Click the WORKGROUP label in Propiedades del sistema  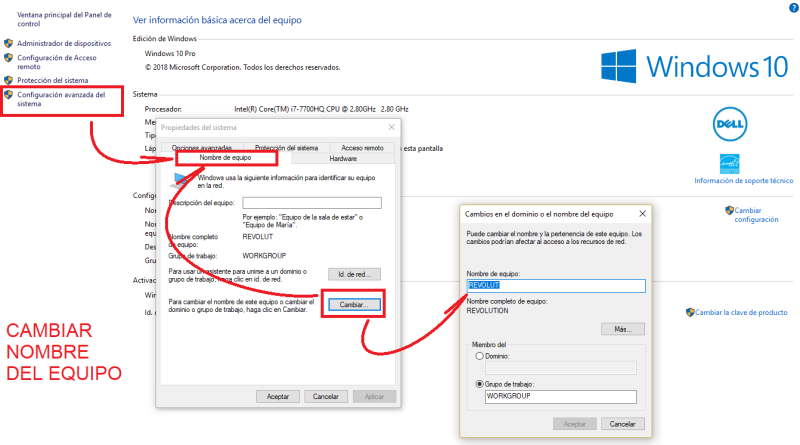tap(264, 256)
